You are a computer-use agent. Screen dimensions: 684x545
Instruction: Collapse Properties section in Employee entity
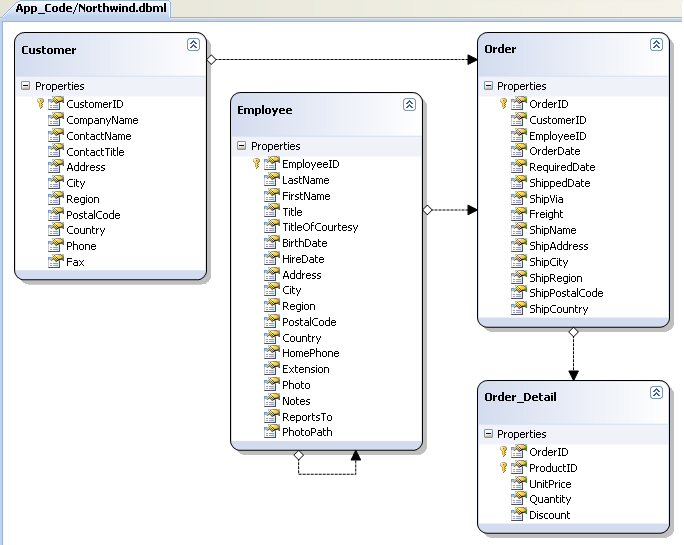tap(241, 146)
